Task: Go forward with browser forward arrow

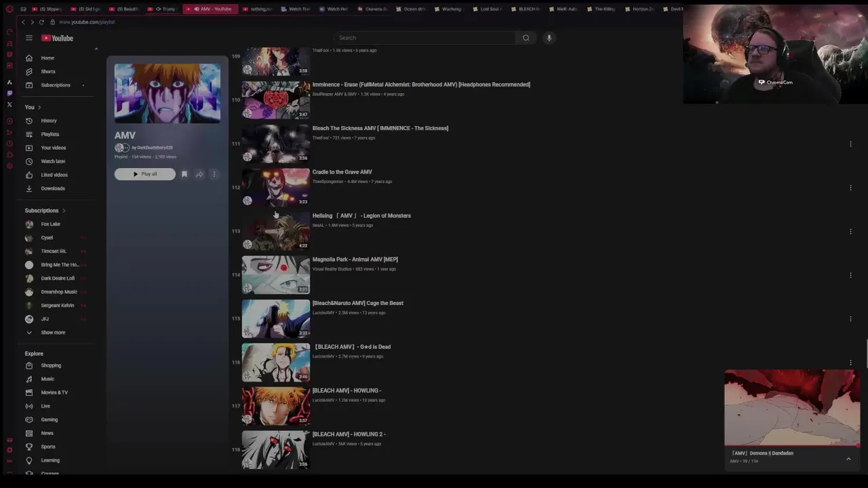Action: [32, 22]
